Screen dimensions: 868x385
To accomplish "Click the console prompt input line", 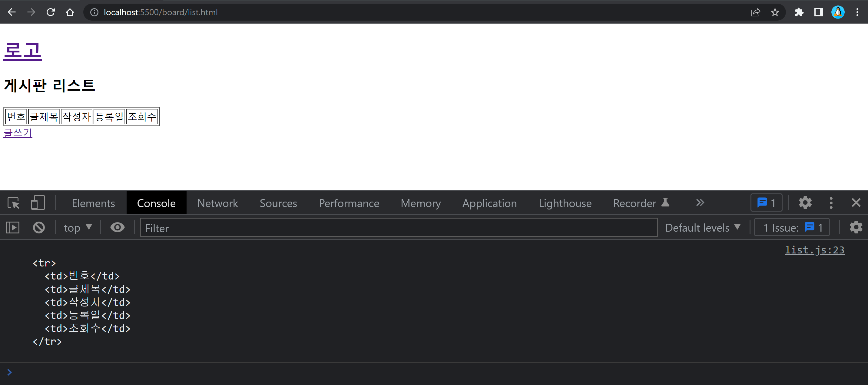I will click(438, 372).
